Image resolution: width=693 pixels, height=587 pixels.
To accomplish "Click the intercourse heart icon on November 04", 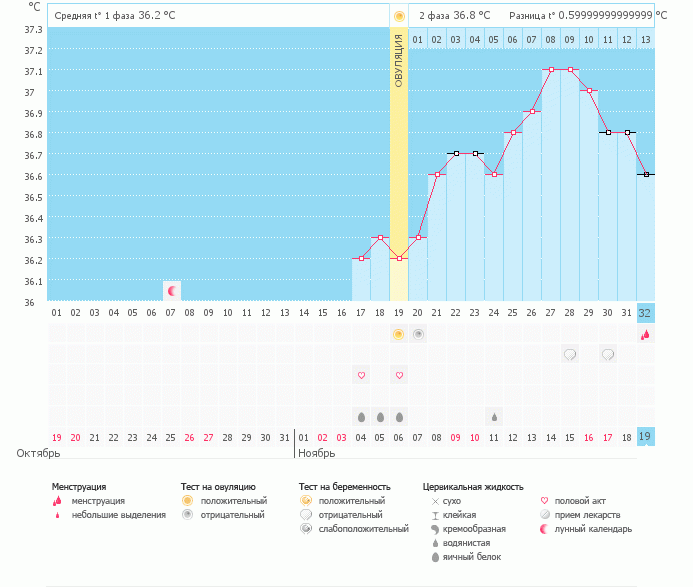I will point(361,375).
